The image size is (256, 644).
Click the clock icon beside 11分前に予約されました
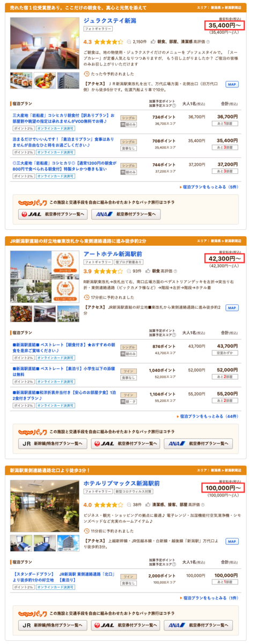coord(86,530)
